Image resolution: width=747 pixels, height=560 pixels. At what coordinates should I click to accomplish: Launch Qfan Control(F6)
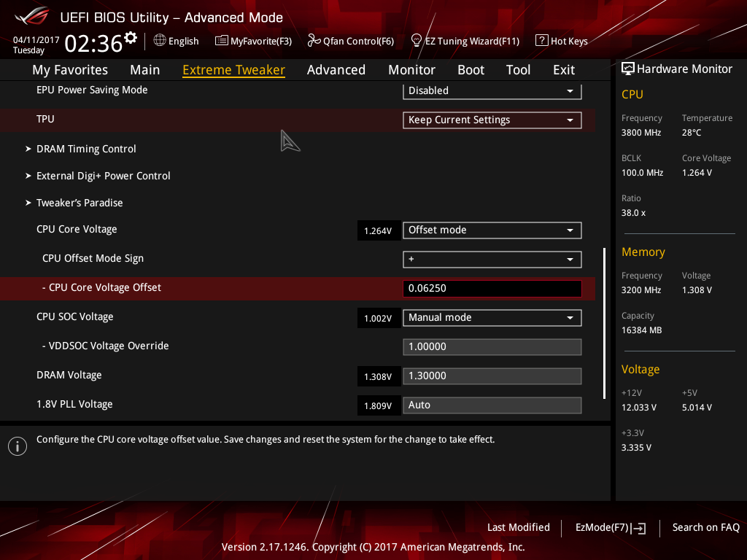[x=358, y=41]
